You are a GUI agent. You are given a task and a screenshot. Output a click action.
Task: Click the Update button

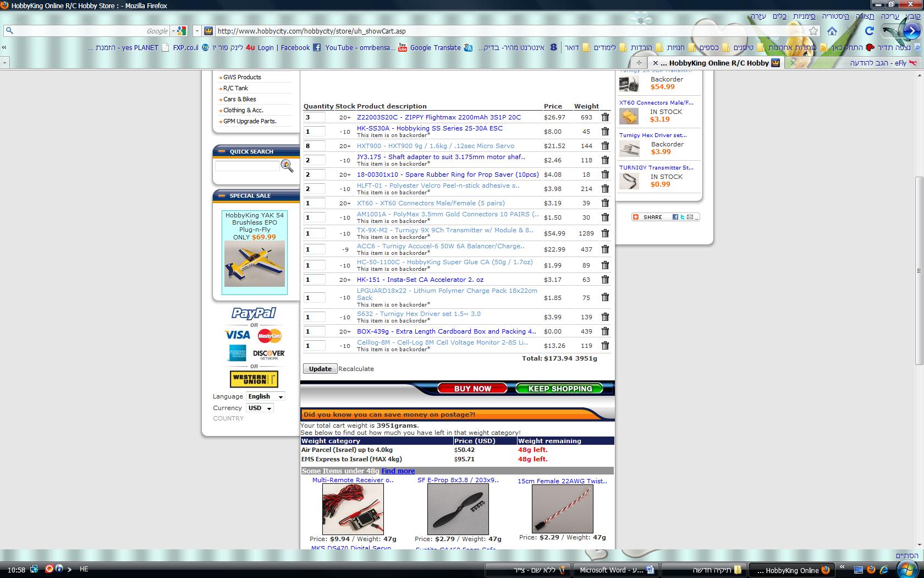click(x=320, y=369)
